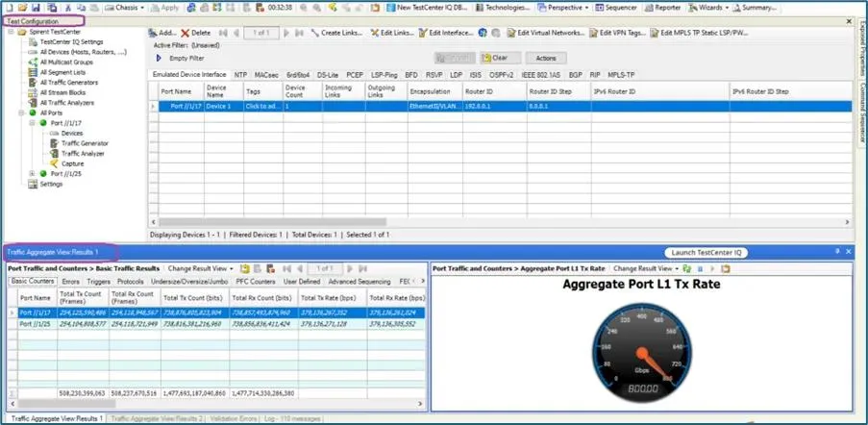Viewport: 868px width, 425px height.
Task: Click the Launch TestCenter IQ button
Action: [707, 252]
